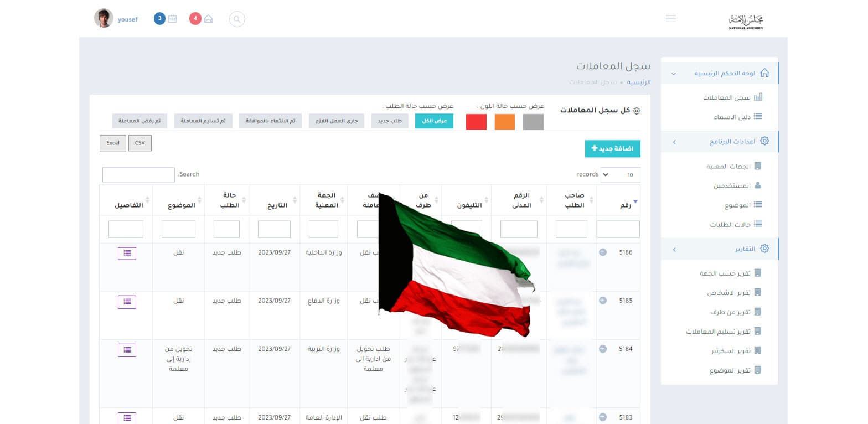Select the تم تسليم المعاملة status filter
Viewport: 868px width, 424px height.
pos(203,121)
